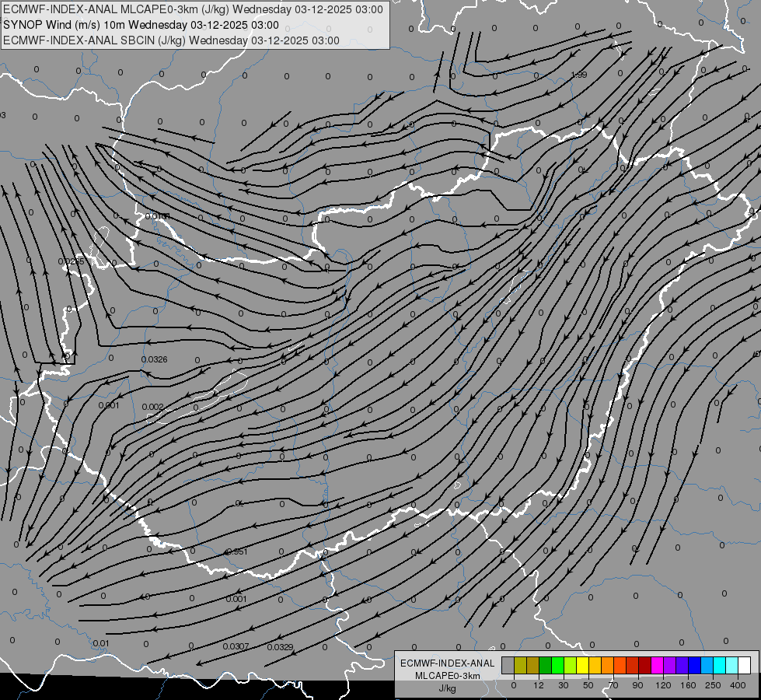This screenshot has width=761, height=700.
Task: Click the legend scale value 12
Action: coord(539,685)
